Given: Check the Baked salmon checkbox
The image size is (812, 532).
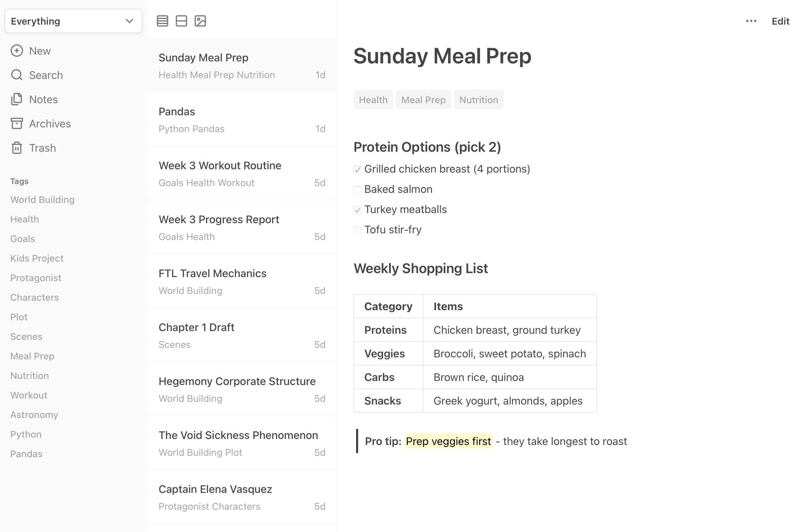Looking at the screenshot, I should [357, 190].
